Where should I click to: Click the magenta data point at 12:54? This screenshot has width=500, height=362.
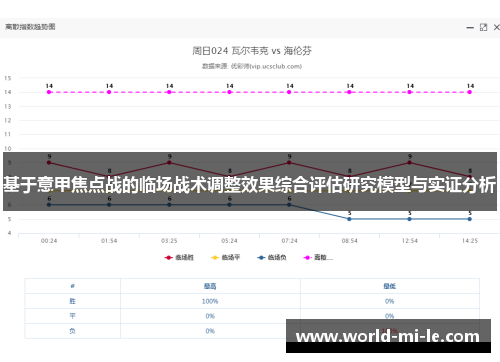[409, 92]
